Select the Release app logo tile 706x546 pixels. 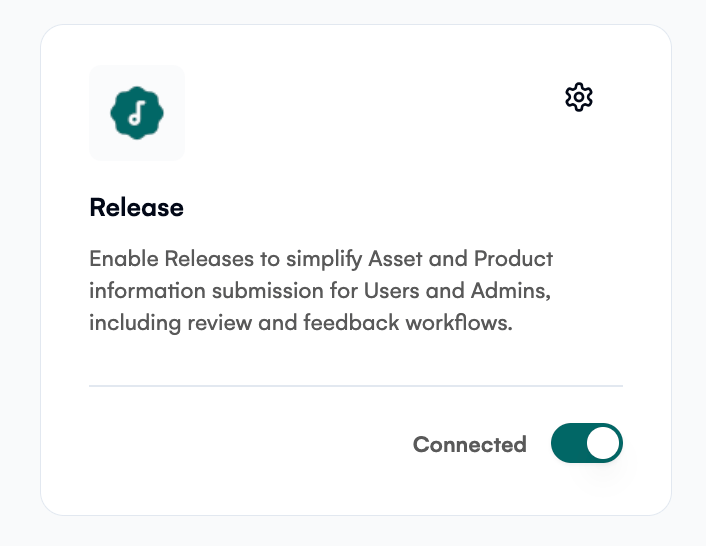click(x=137, y=113)
